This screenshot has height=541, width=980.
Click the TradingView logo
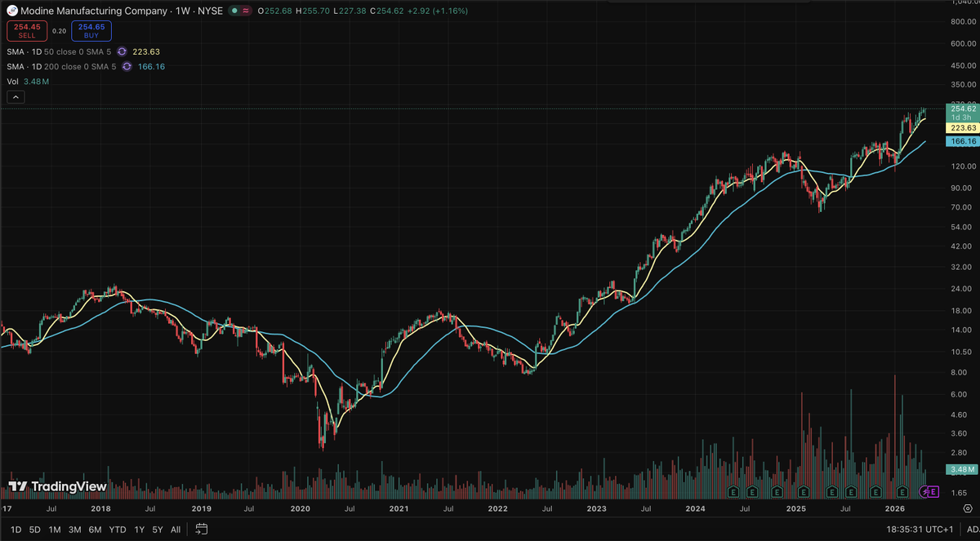tap(57, 486)
